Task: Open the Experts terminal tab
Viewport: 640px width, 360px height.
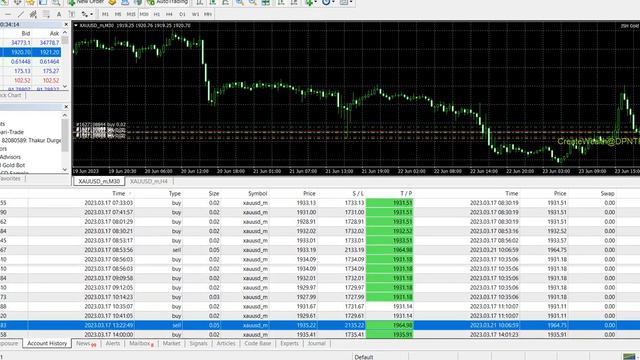Action: (x=289, y=344)
